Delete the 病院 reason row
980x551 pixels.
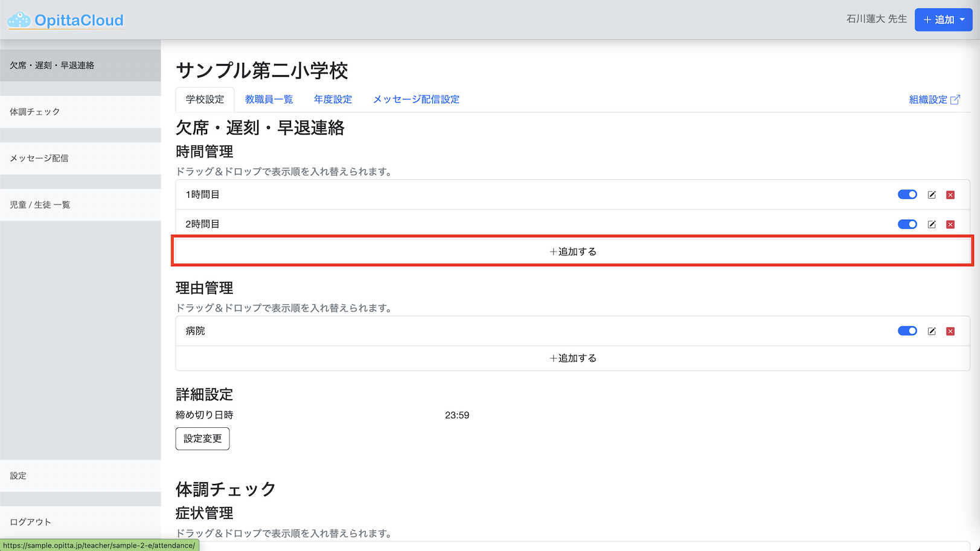pyautogui.click(x=950, y=331)
